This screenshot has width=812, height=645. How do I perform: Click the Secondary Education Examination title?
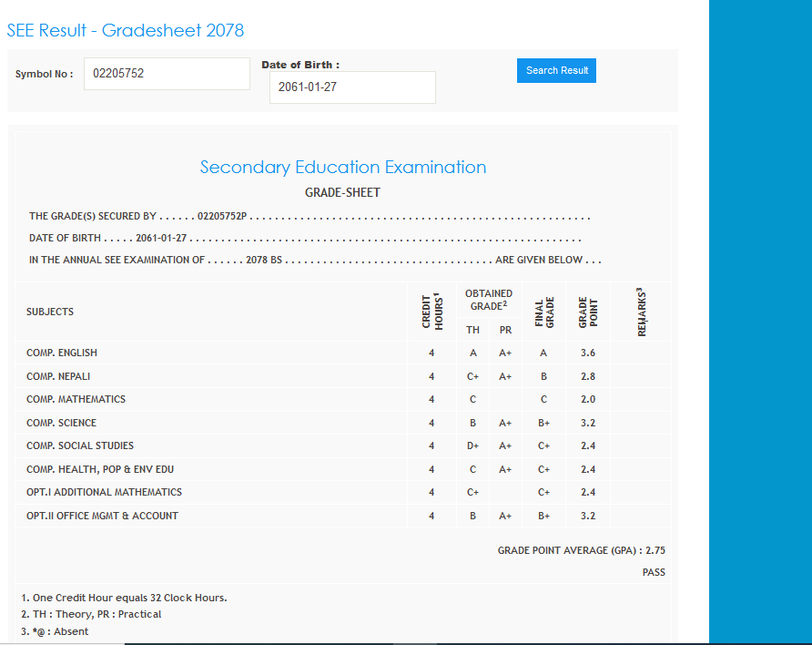point(342,167)
